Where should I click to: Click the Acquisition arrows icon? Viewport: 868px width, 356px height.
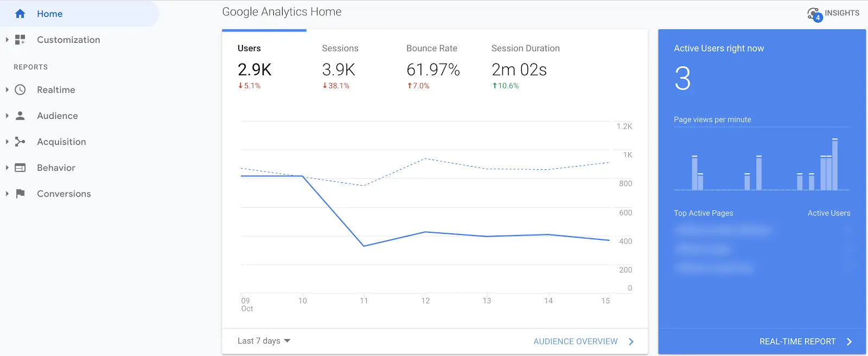[20, 142]
